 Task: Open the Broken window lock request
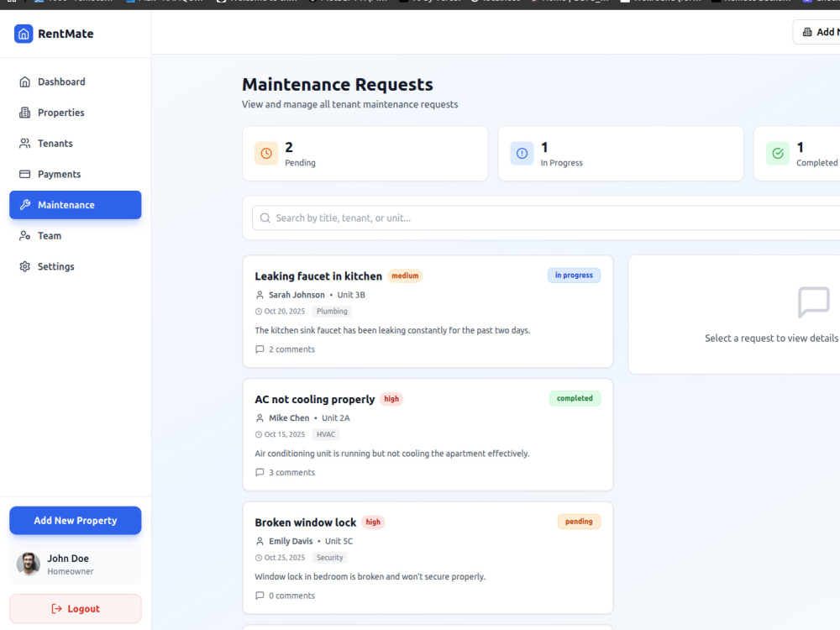[x=428, y=558]
